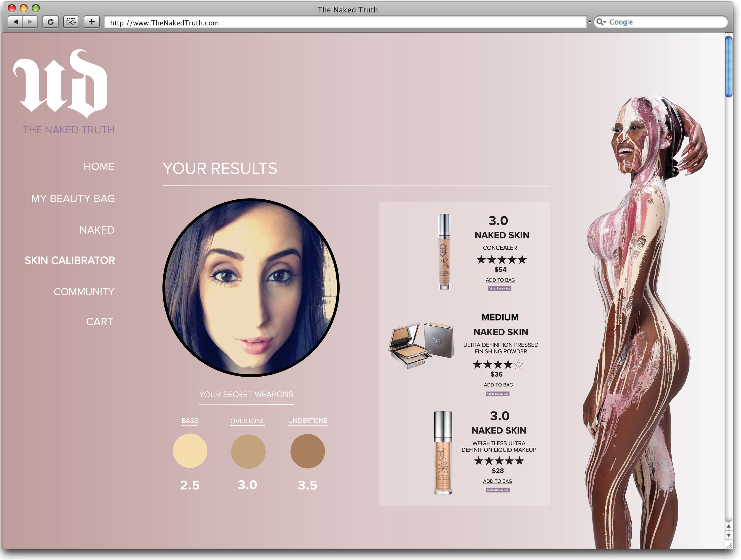Viewport: 741px width, 560px height.
Task: Select the NAKED menu item
Action: click(97, 230)
